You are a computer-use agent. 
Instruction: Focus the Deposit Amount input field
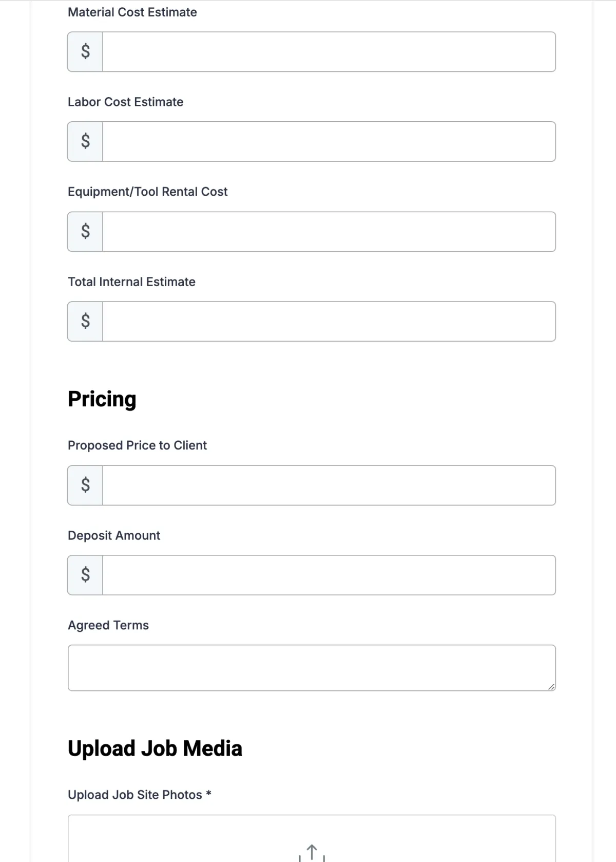[x=329, y=575]
